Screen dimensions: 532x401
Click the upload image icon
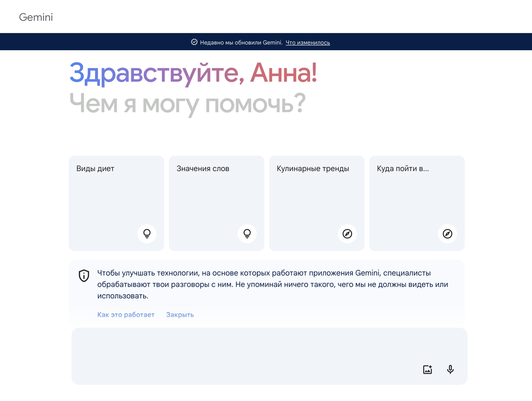point(427,369)
